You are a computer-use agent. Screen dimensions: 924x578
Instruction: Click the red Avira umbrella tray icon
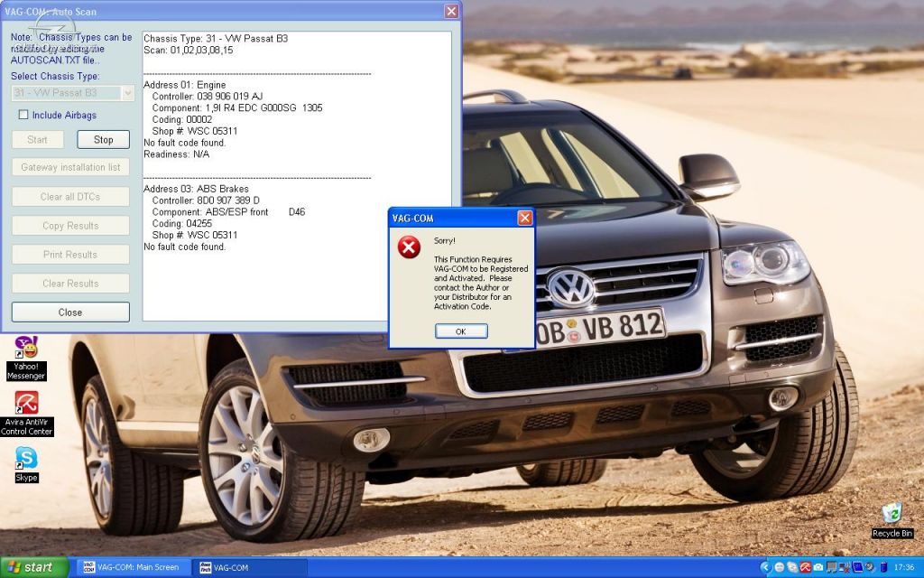pyautogui.click(x=806, y=567)
